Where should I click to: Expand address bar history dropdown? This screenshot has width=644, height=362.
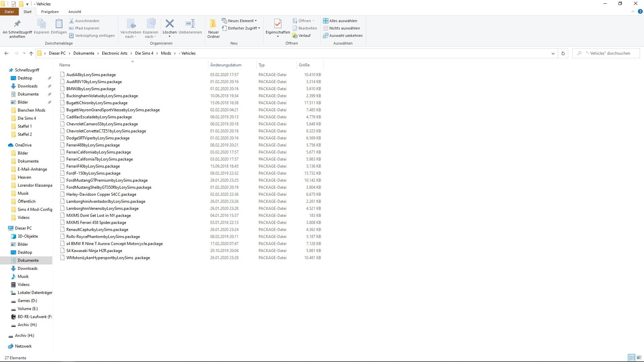pyautogui.click(x=553, y=53)
